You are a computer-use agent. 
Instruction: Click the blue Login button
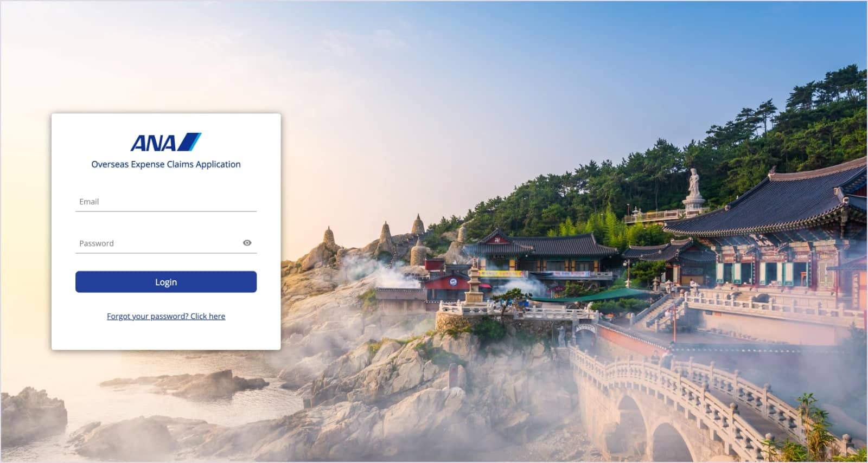[x=166, y=282]
